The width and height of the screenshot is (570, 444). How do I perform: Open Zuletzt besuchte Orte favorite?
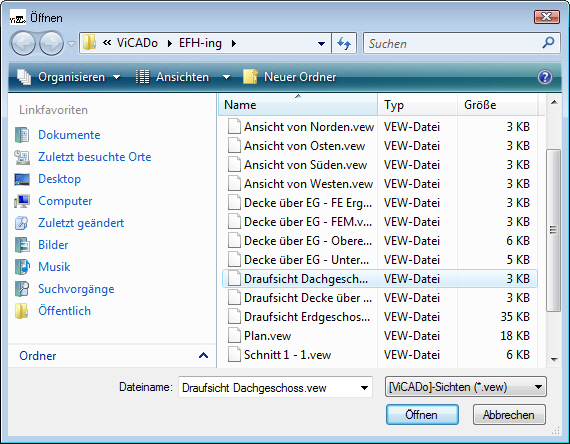coord(95,157)
